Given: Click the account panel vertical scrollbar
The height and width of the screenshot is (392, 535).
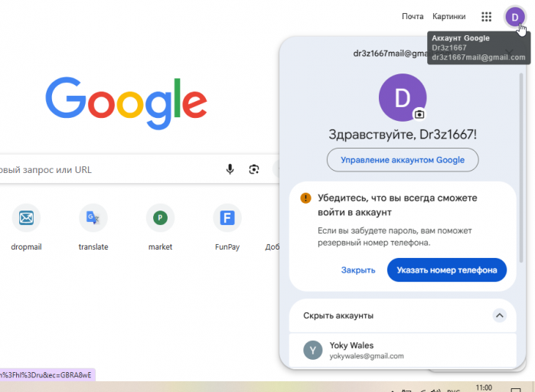Looking at the screenshot, I should click(521, 168).
